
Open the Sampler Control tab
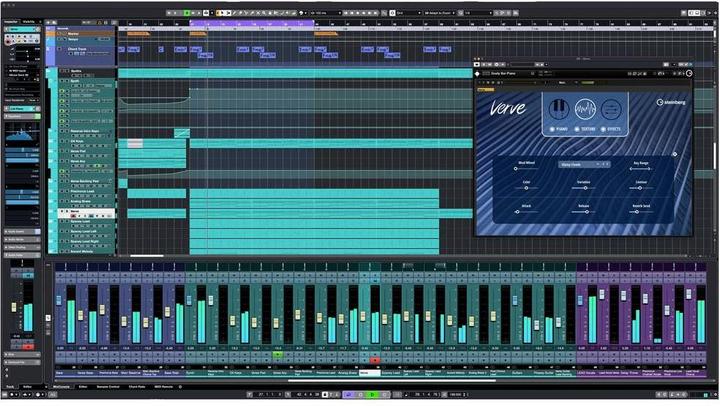(x=108, y=387)
